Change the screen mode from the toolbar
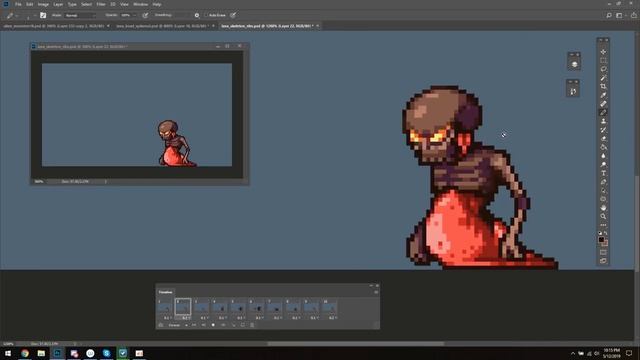The width and height of the screenshot is (640, 360). pos(603,261)
